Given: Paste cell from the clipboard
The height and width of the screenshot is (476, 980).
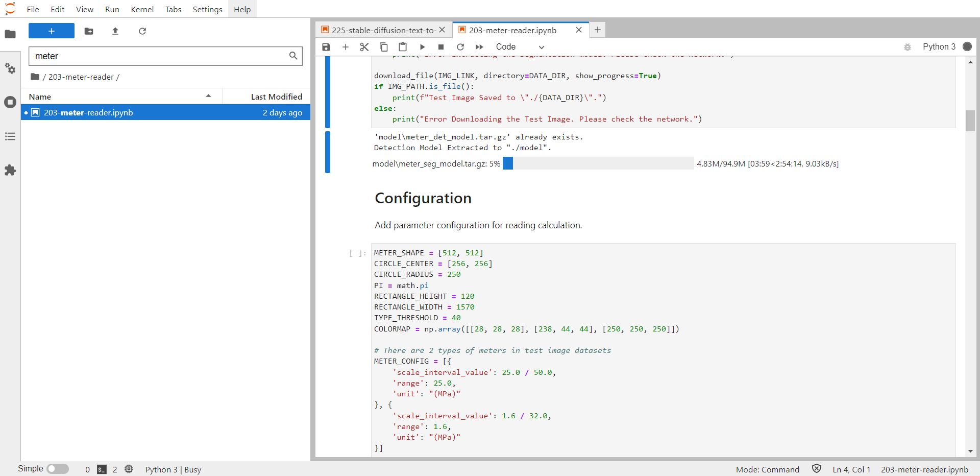Looking at the screenshot, I should 403,46.
